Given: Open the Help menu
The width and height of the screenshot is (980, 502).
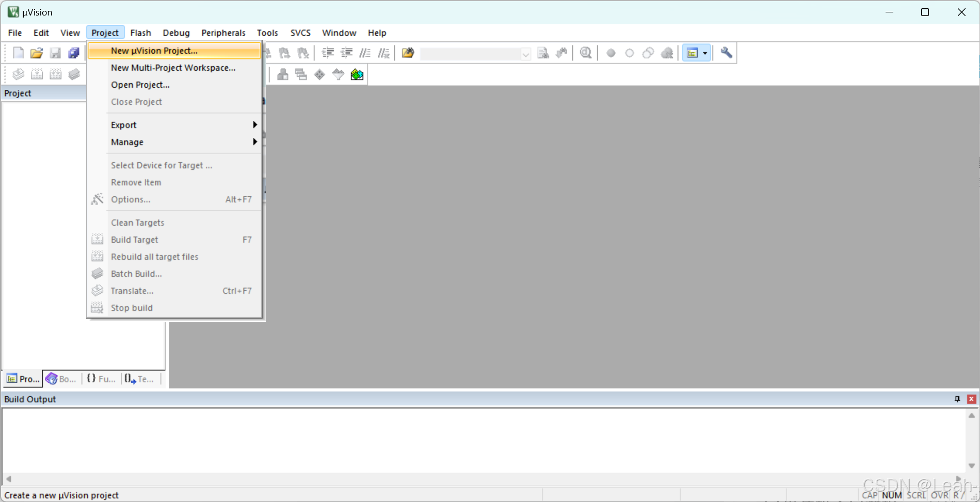Looking at the screenshot, I should (x=377, y=33).
